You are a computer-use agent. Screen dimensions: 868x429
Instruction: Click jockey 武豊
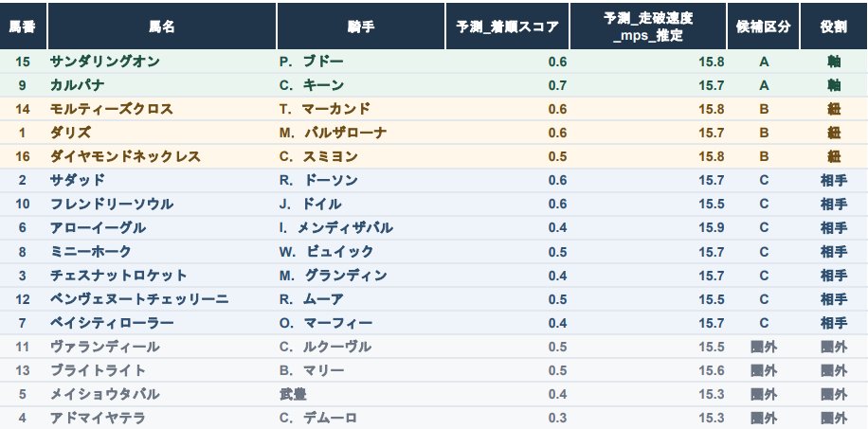293,394
